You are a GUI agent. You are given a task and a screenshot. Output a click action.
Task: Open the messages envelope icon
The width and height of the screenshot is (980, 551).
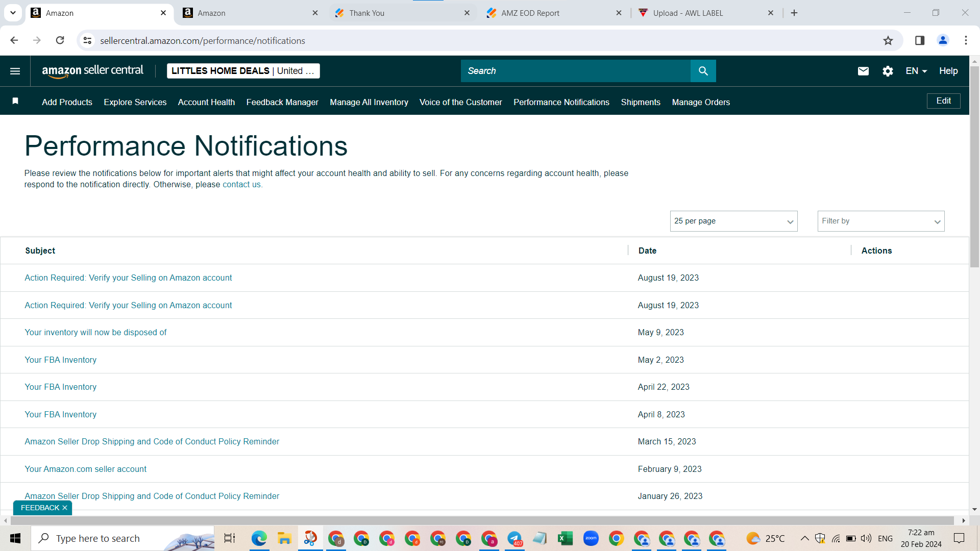coord(863,71)
